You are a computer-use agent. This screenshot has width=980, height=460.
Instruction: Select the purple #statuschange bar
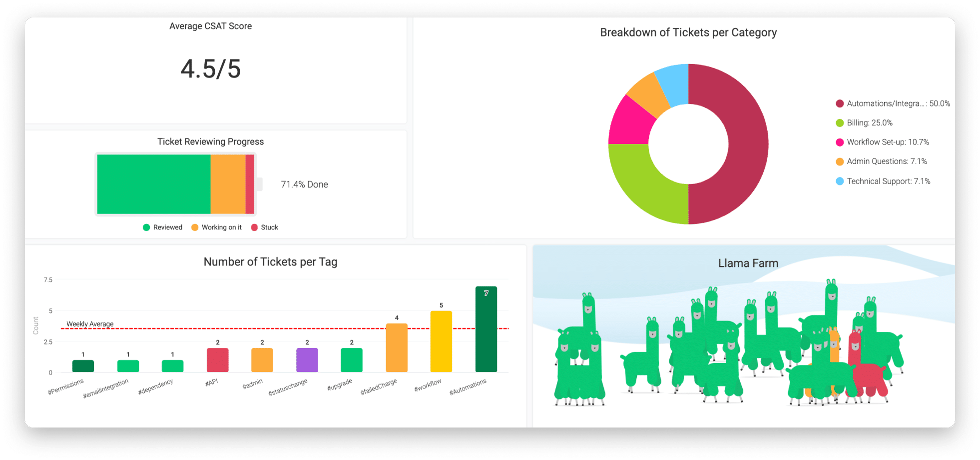click(307, 360)
